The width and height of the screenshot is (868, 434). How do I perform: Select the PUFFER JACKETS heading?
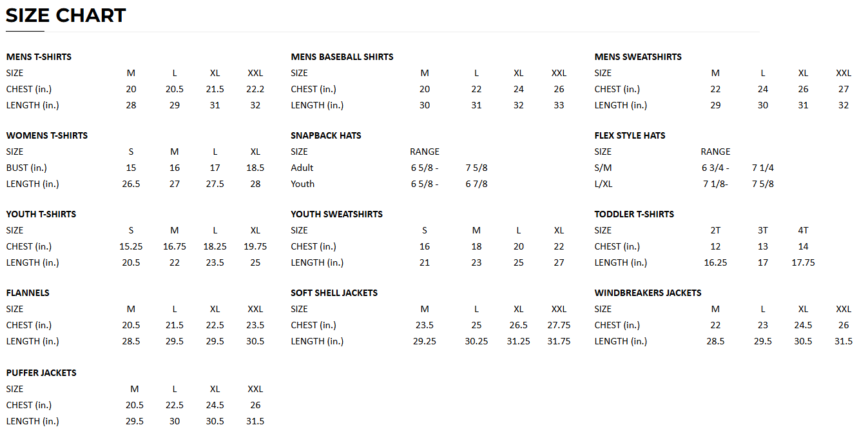(41, 373)
